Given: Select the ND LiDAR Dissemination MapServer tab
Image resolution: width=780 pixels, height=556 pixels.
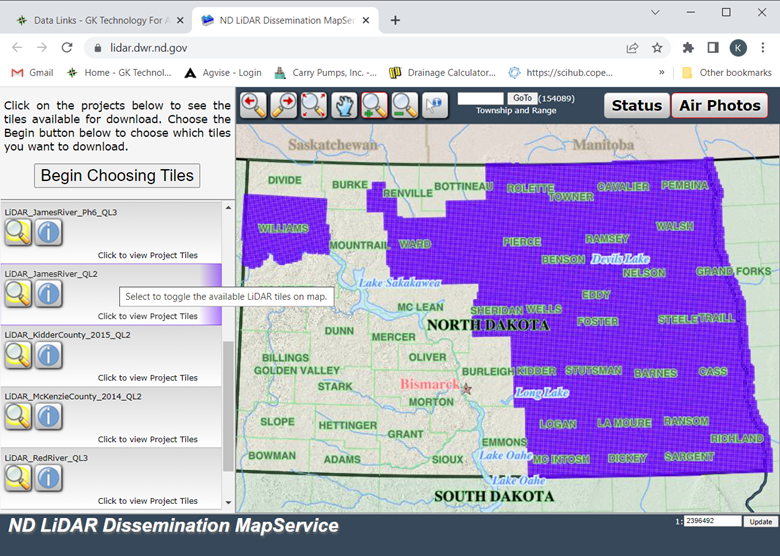Looking at the screenshot, I should [286, 20].
